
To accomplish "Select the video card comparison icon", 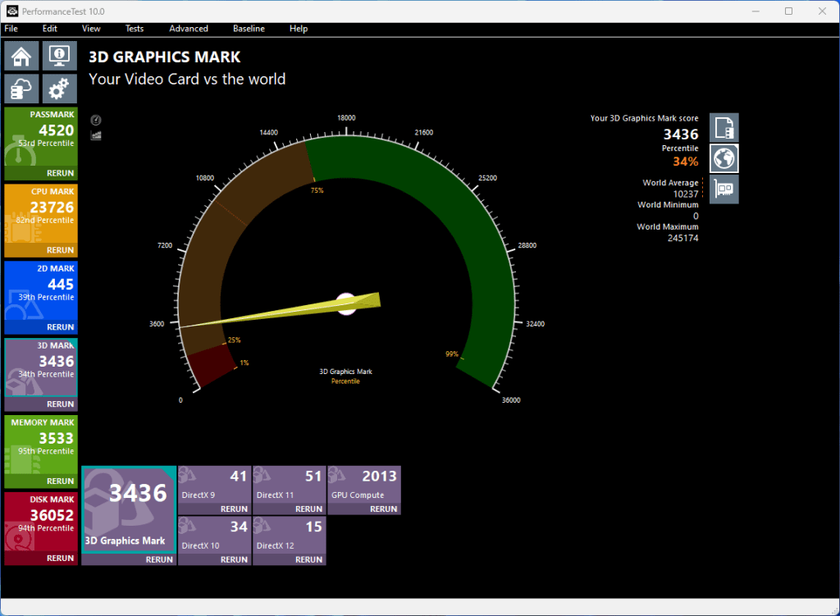I will pyautogui.click(x=724, y=189).
